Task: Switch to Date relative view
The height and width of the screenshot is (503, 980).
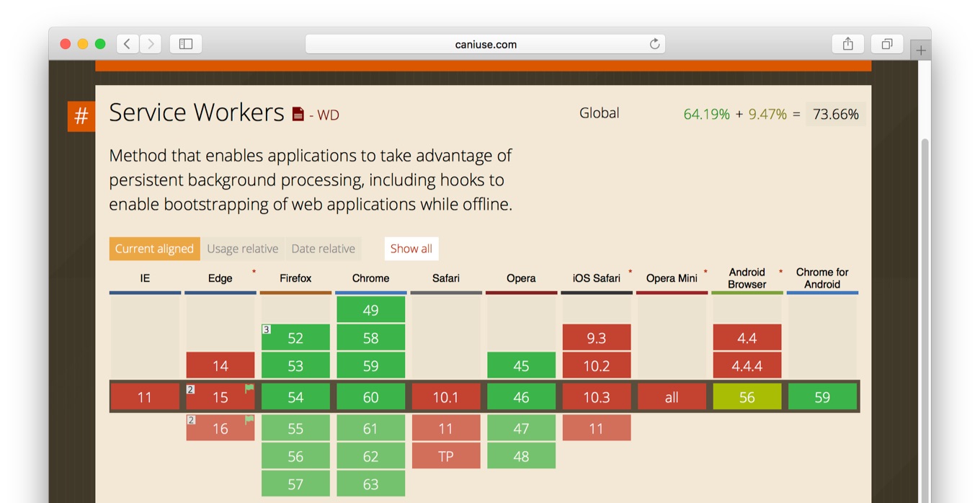Action: [x=323, y=248]
